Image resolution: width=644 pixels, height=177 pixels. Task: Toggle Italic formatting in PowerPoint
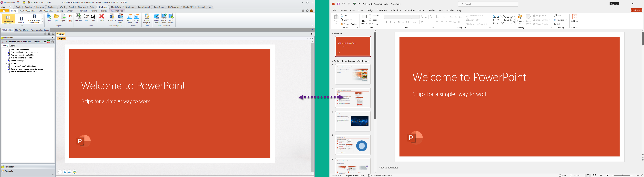click(390, 22)
